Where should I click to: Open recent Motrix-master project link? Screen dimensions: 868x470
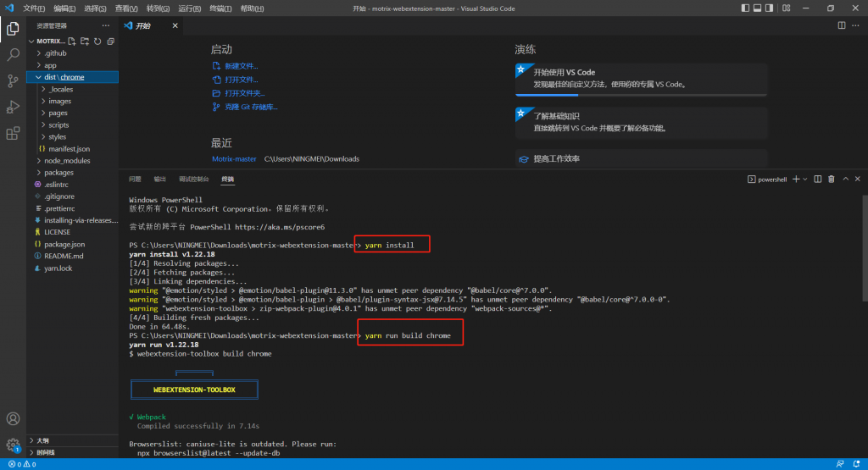click(234, 158)
